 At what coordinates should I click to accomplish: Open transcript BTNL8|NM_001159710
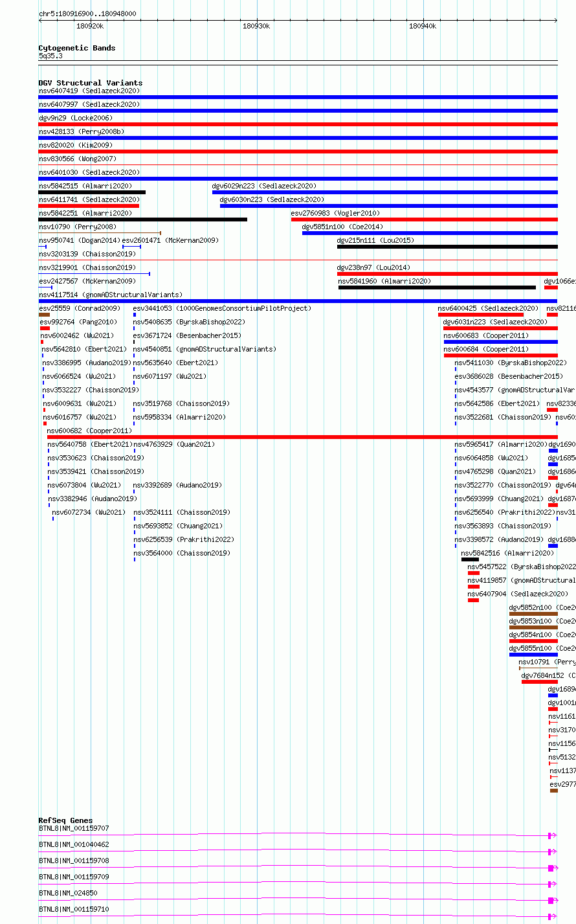click(x=298, y=916)
